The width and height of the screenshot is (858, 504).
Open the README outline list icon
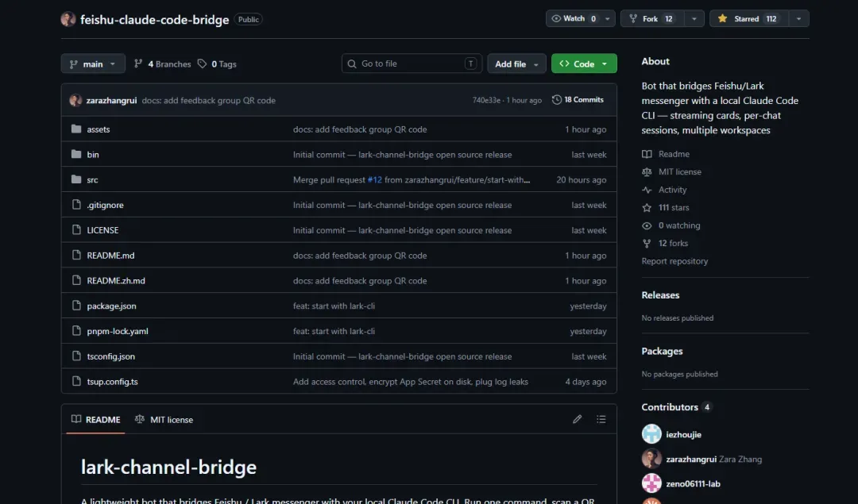tap(601, 419)
